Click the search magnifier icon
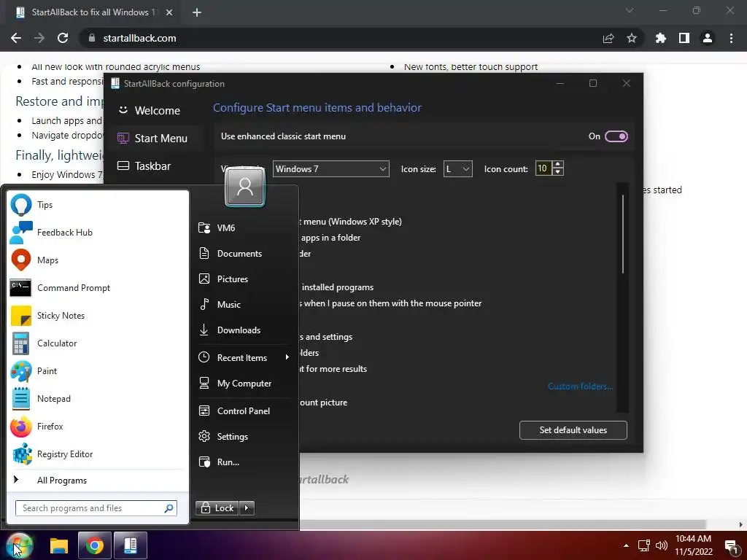Viewport: 747px width, 560px height. click(169, 508)
